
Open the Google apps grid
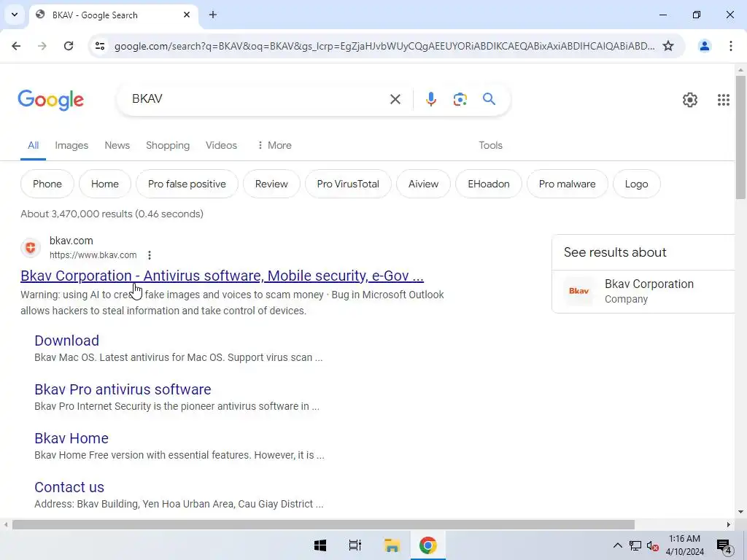(724, 99)
